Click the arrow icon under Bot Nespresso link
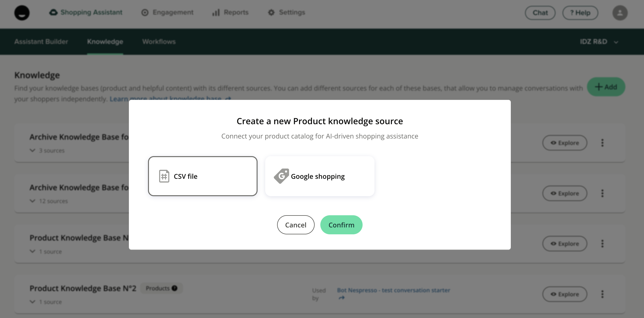The height and width of the screenshot is (318, 644). point(342,298)
